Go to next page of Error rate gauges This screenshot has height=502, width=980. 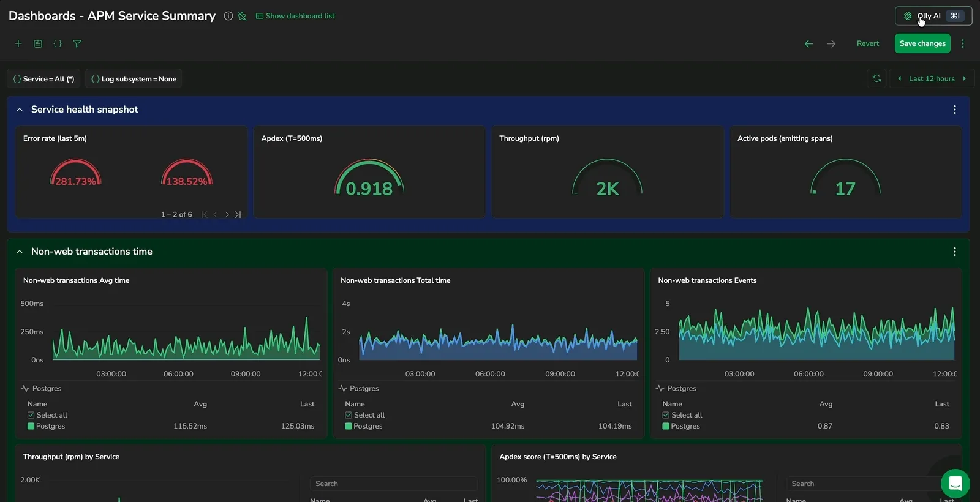(x=227, y=214)
